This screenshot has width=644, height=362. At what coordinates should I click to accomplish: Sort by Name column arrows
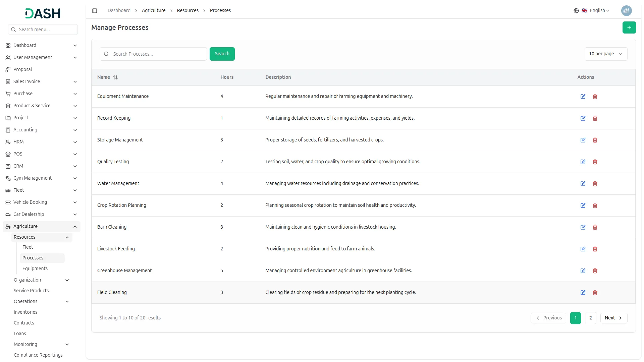[115, 77]
